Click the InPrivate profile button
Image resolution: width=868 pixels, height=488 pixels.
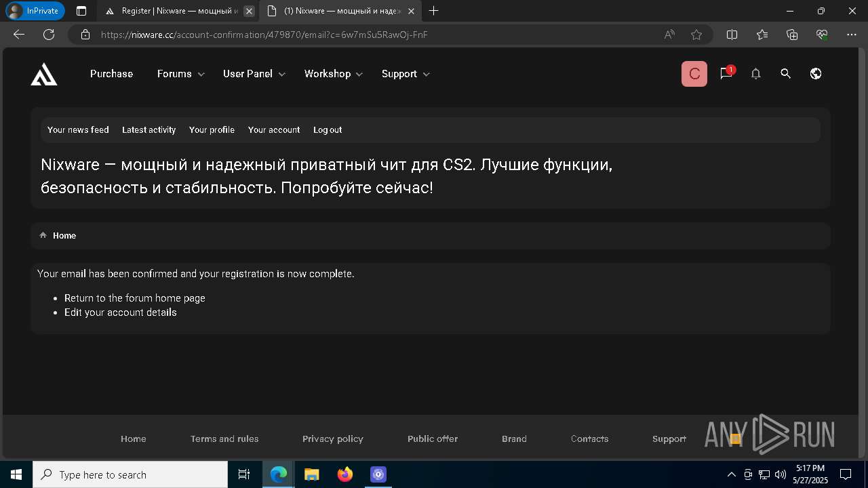point(35,11)
